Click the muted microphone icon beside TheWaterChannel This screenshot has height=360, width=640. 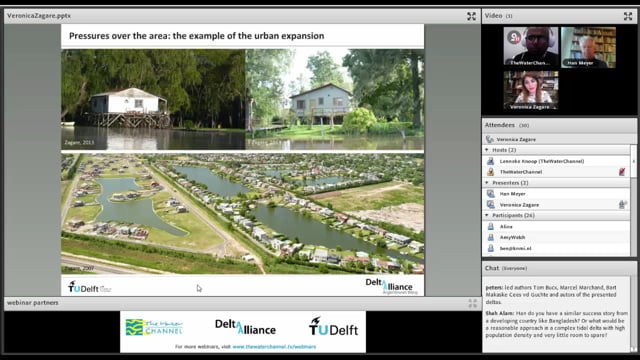coord(622,172)
